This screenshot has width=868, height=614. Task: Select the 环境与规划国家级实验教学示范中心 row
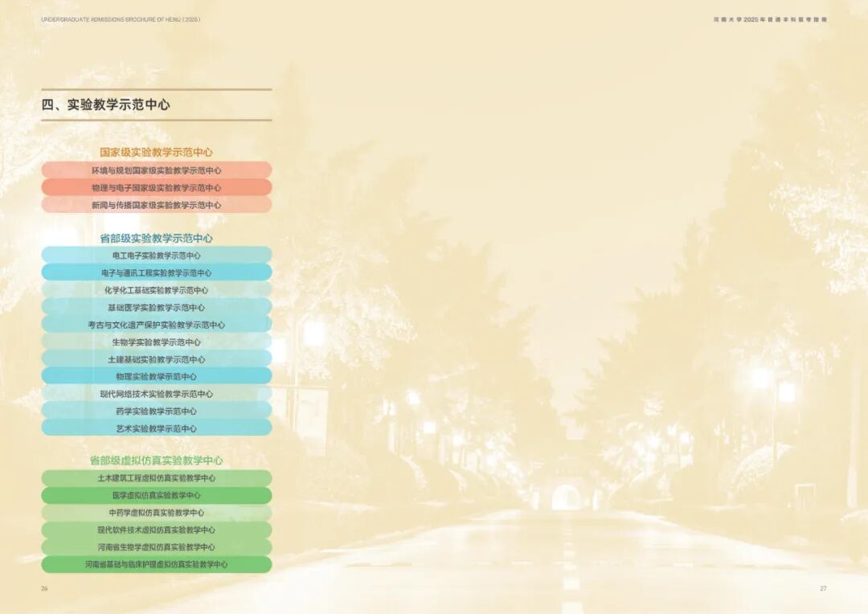click(157, 170)
